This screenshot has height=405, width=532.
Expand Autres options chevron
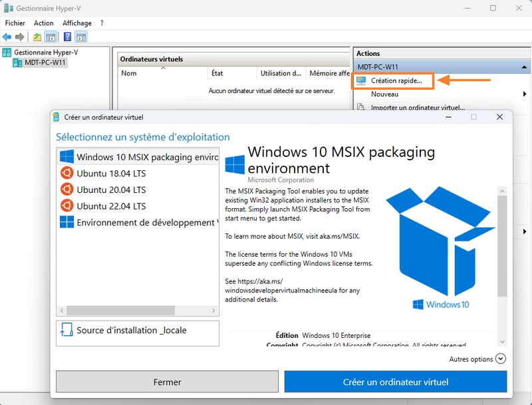(x=501, y=358)
